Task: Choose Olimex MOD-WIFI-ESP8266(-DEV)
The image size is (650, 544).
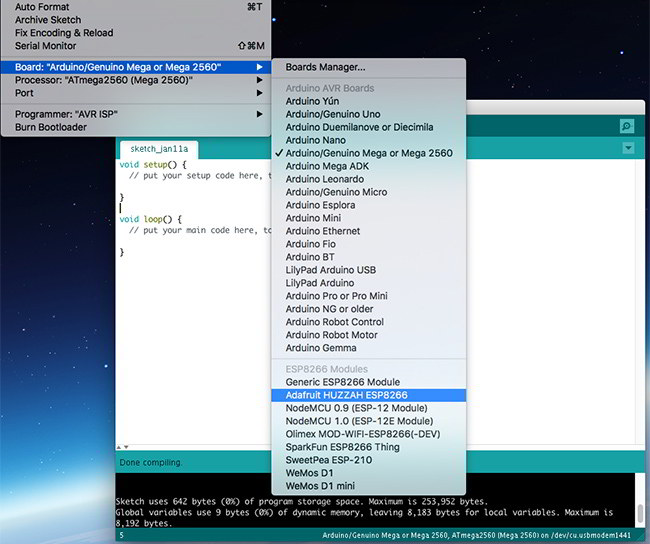Action: pos(369,434)
